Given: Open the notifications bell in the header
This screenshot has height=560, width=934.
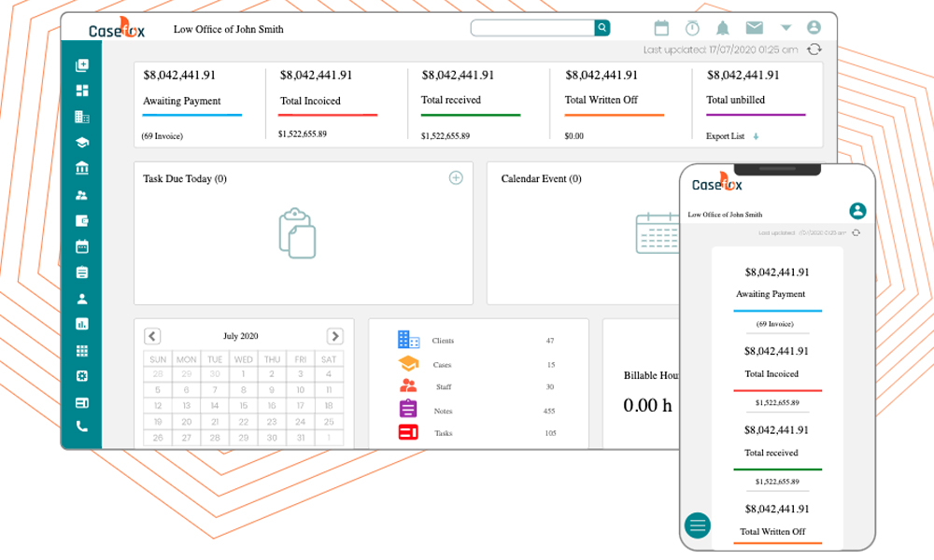Looking at the screenshot, I should click(x=723, y=28).
